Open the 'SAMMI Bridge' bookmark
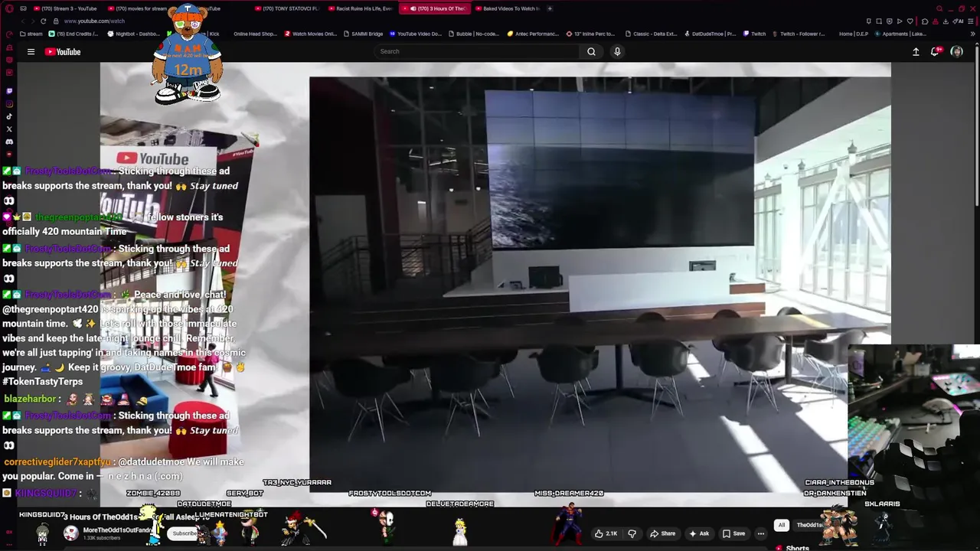 (x=364, y=34)
